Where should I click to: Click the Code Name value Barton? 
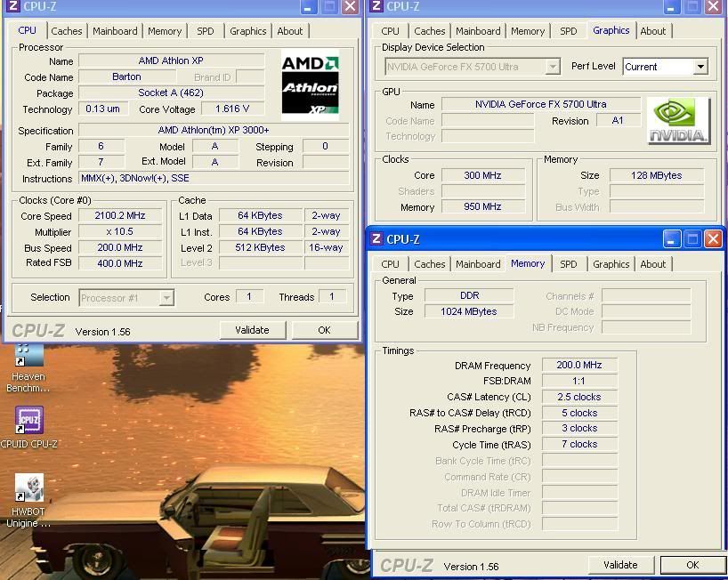pyautogui.click(x=126, y=77)
